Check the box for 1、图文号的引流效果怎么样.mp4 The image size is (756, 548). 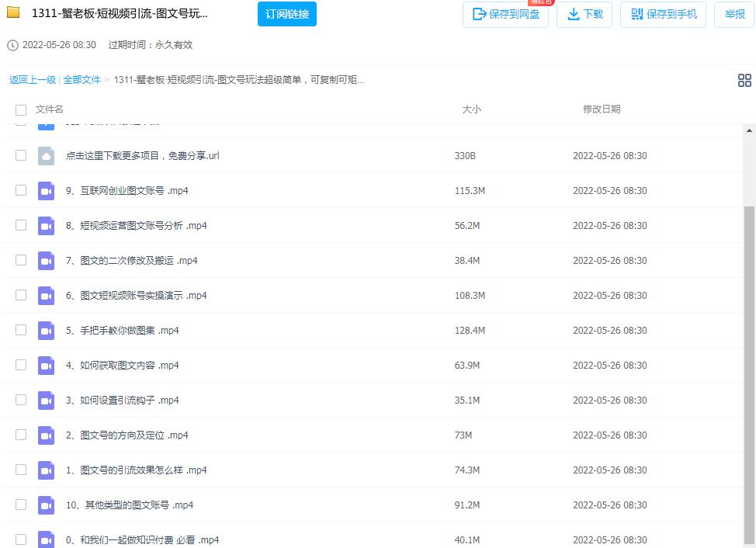click(x=21, y=470)
